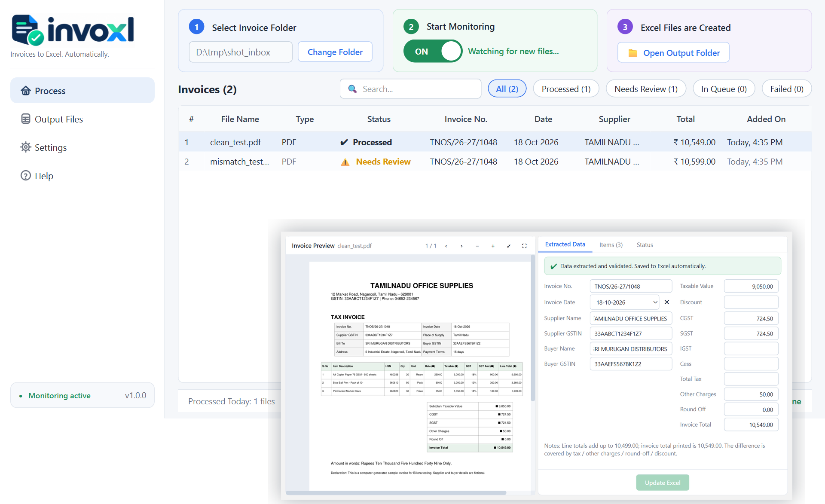
Task: Switch to the Items (3) tab
Action: (611, 245)
